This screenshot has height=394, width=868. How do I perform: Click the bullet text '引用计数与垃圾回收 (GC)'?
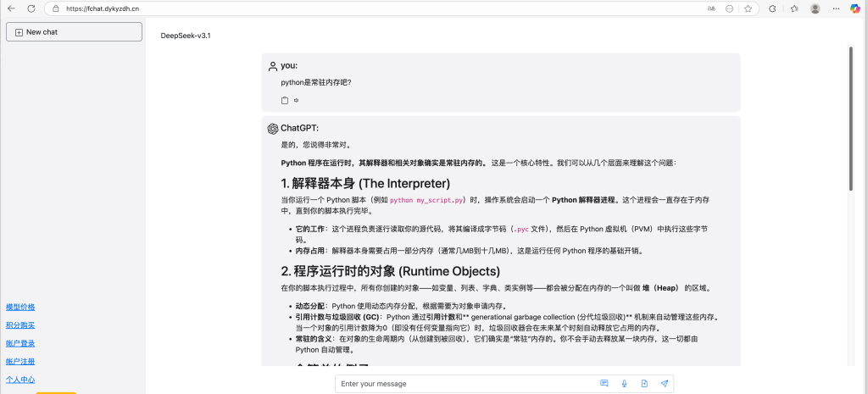337,317
